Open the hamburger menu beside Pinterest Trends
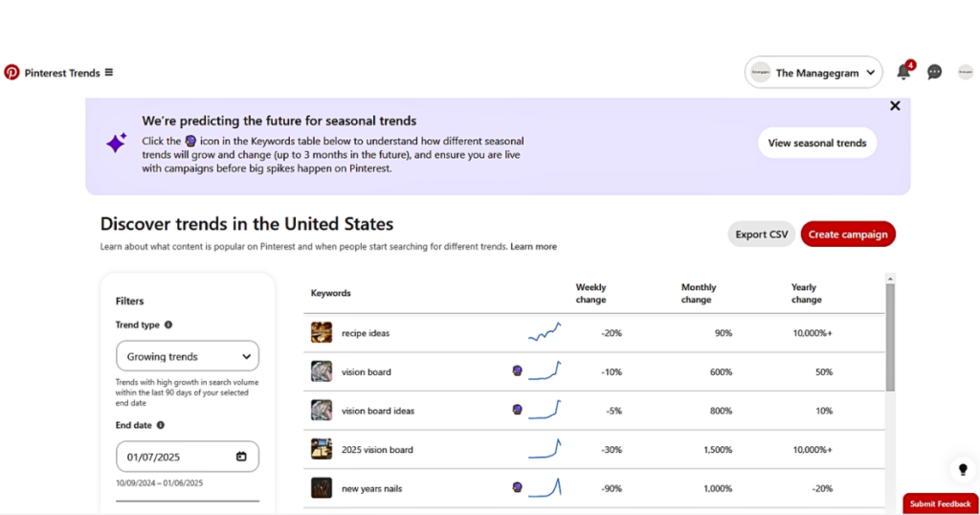 (x=109, y=73)
